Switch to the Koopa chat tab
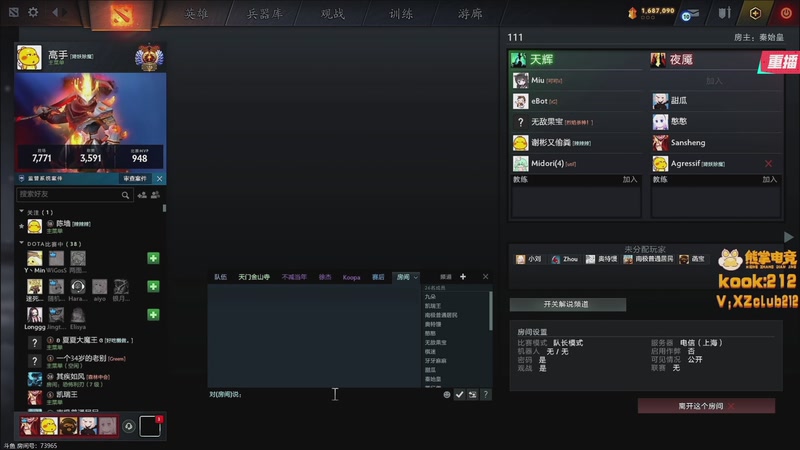 click(352, 277)
